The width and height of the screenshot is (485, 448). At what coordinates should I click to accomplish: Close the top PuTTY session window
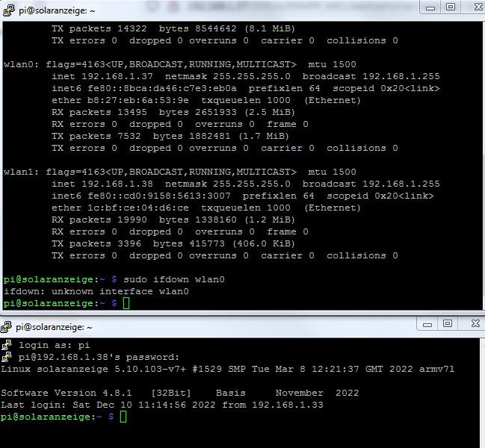(473, 7)
